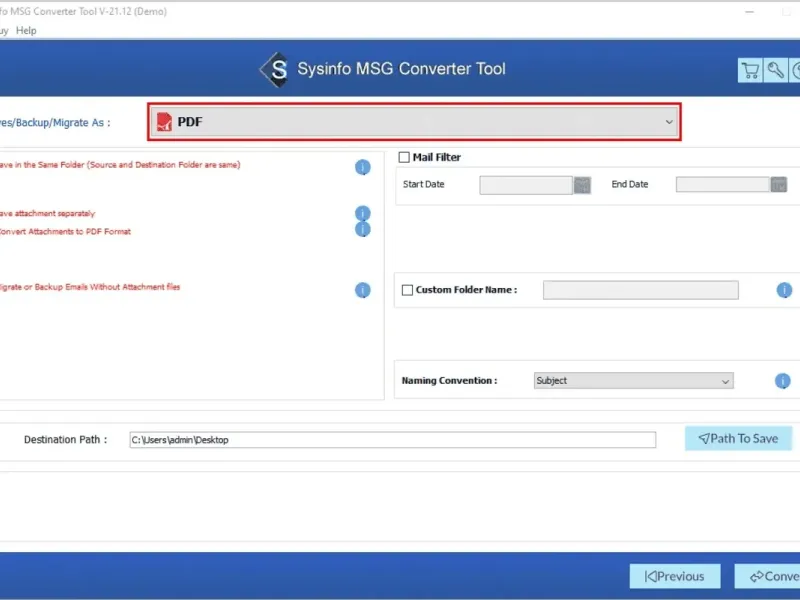Expand the PDF format dropdown

point(414,122)
